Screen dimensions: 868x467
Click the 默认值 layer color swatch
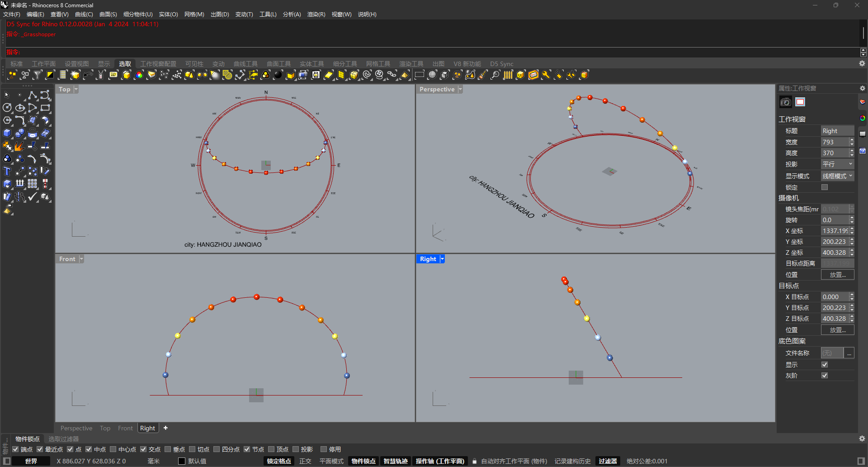coord(182,461)
